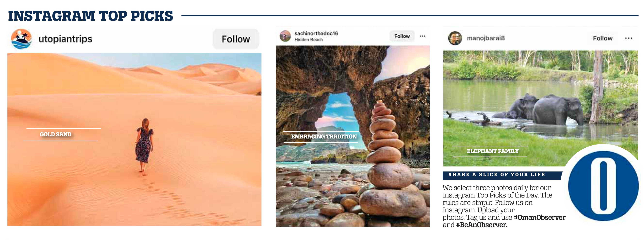Click the manojbarai8 profile avatar
This screenshot has width=644, height=240.
(x=455, y=38)
